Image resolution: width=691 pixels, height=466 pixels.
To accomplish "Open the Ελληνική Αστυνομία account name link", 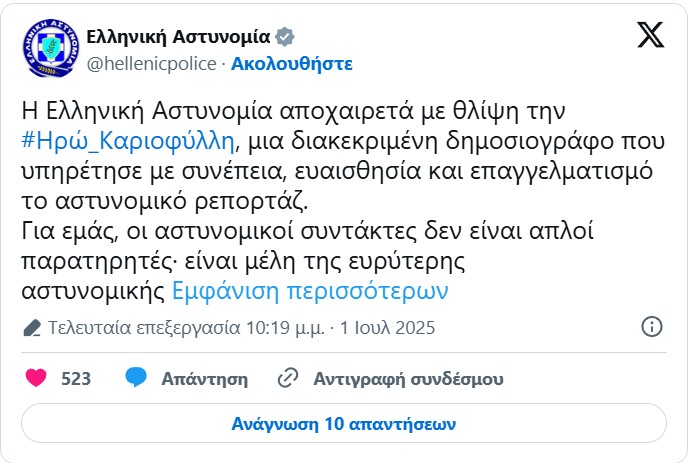I will pyautogui.click(x=178, y=37).
